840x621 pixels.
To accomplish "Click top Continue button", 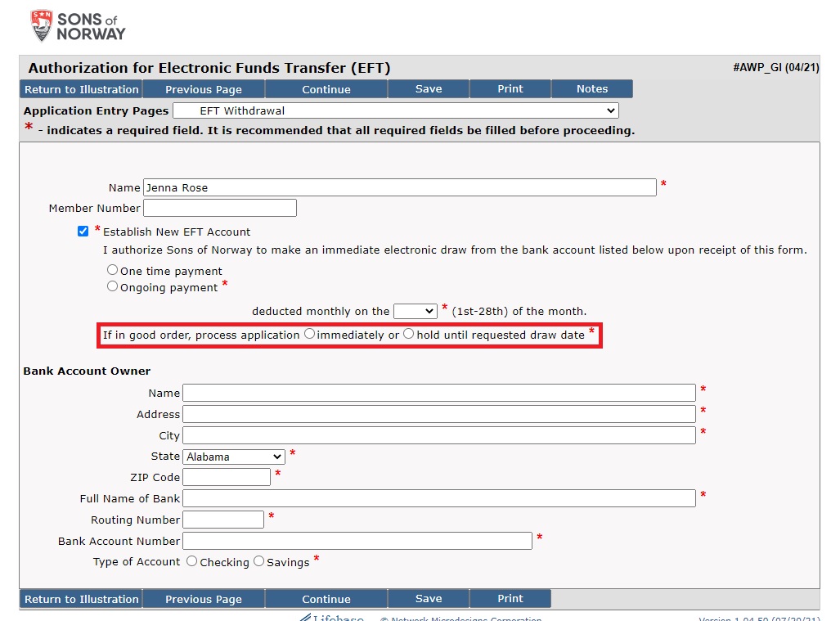I will (326, 89).
